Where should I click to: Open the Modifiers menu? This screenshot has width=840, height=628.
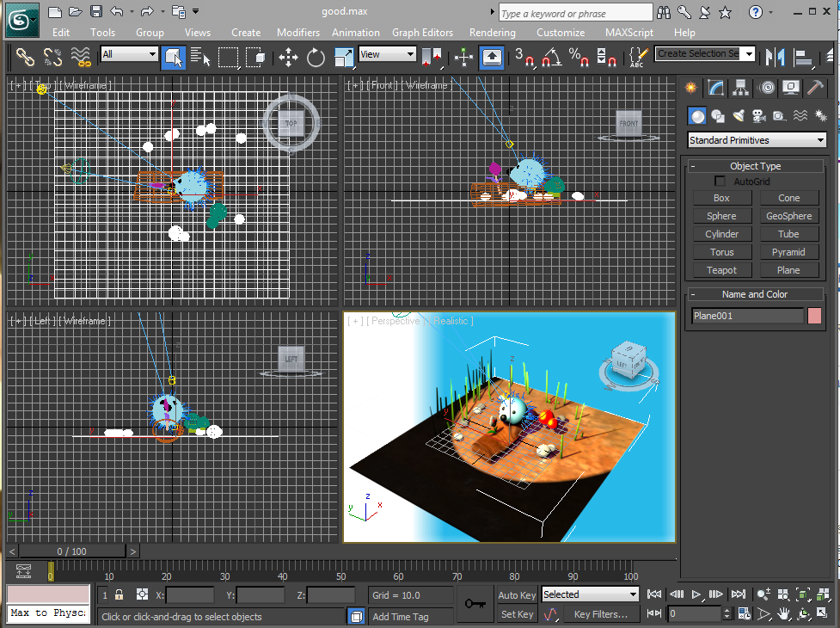click(x=297, y=33)
